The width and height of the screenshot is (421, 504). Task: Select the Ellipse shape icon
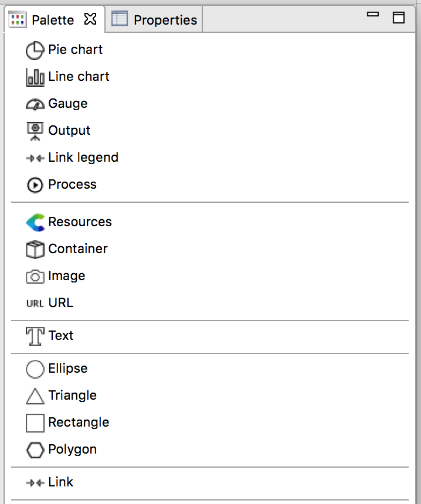(35, 369)
